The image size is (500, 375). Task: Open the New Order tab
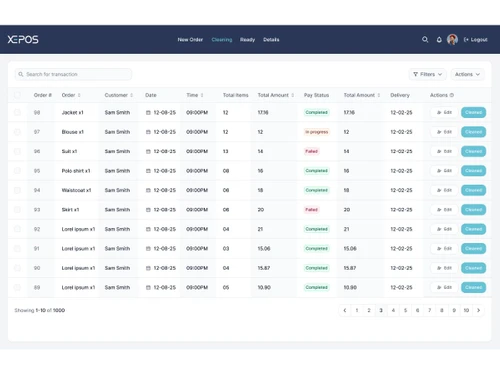pos(190,40)
